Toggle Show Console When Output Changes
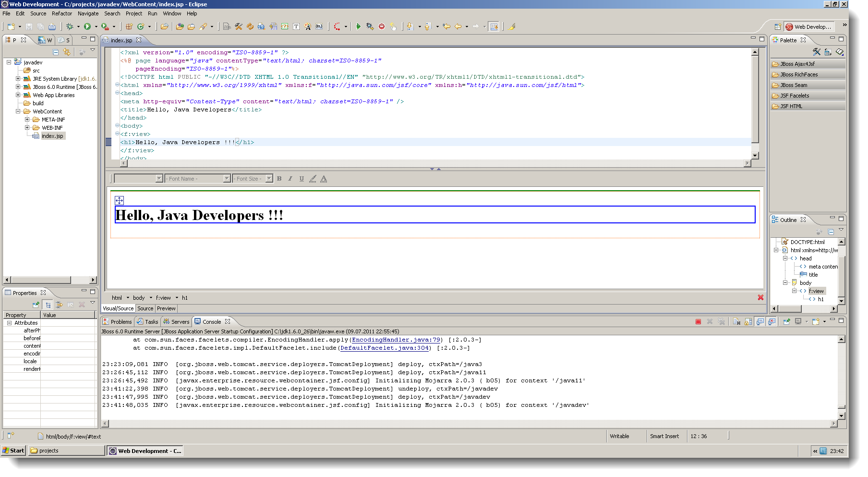868x477 pixels. point(760,321)
